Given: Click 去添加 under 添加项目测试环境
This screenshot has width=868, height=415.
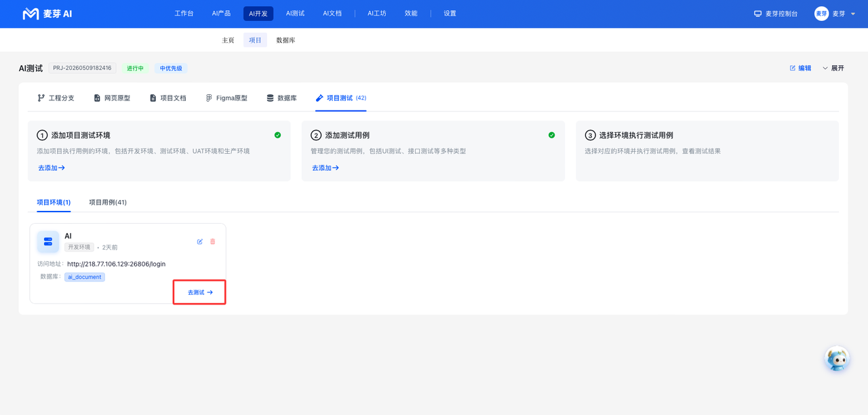Looking at the screenshot, I should point(52,167).
